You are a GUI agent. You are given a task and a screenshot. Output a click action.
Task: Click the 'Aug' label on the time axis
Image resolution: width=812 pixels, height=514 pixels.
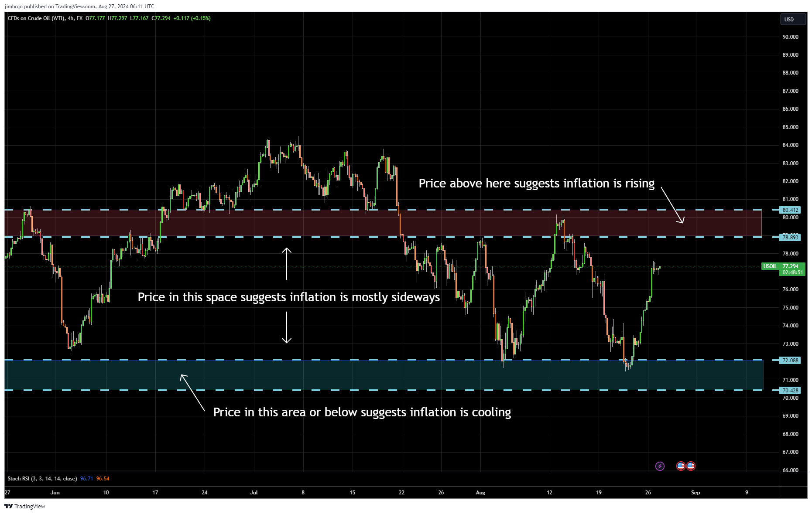point(480,493)
